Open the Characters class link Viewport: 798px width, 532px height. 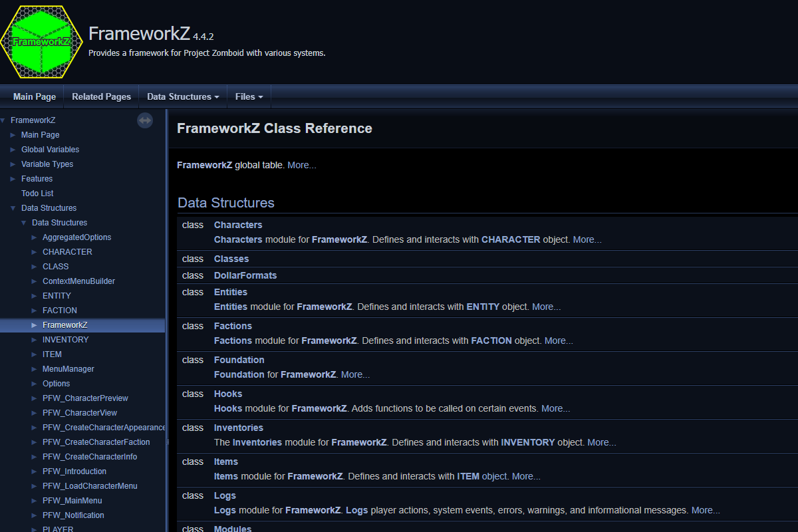tap(238, 225)
